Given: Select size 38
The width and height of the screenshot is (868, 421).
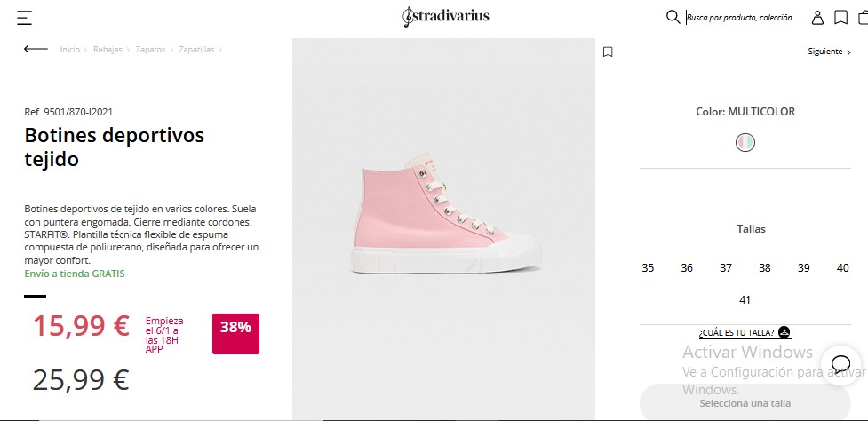Looking at the screenshot, I should tap(765, 268).
